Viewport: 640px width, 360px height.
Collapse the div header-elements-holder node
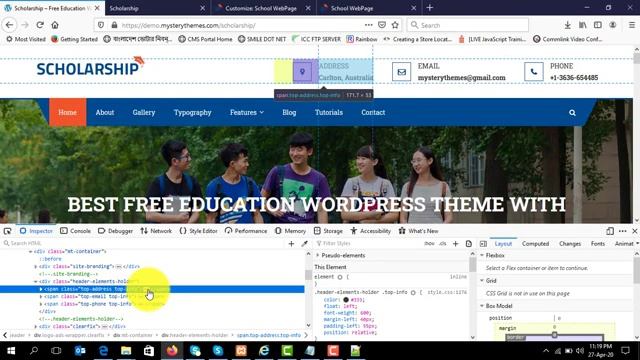click(x=35, y=282)
